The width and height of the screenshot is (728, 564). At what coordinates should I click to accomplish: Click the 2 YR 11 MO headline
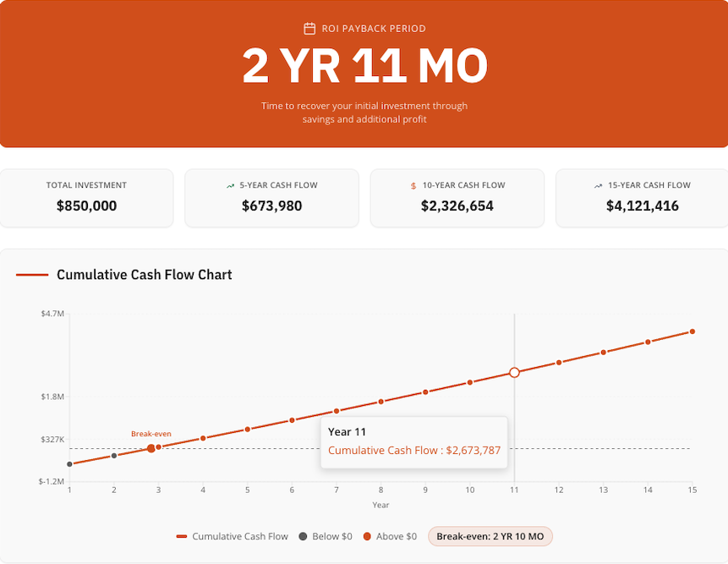click(x=364, y=66)
